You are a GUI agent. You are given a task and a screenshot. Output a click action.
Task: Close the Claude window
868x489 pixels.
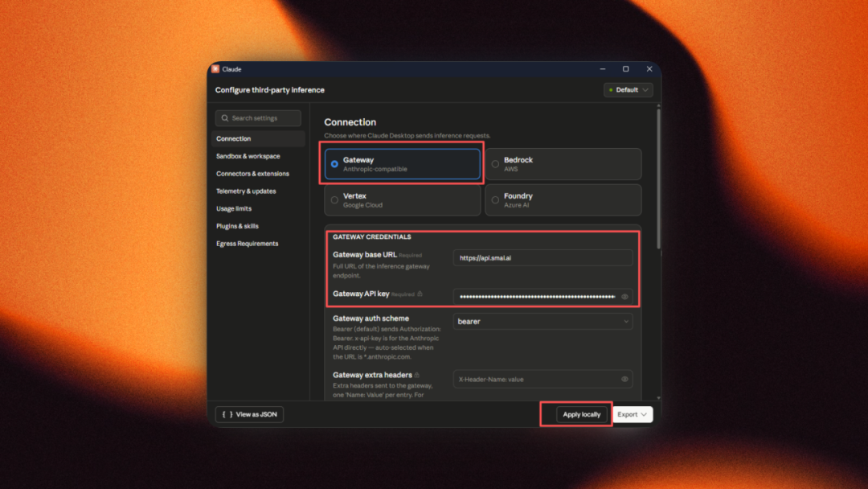pos(649,69)
